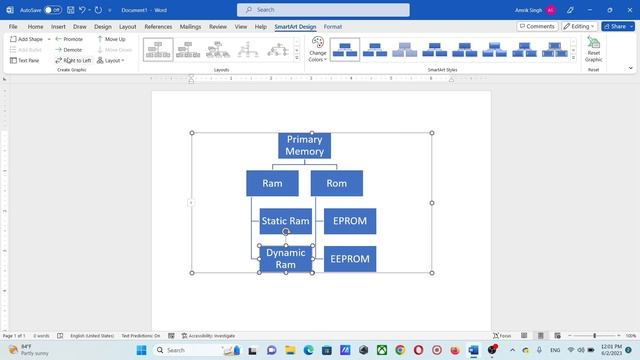Select the Static Ram shape

pyautogui.click(x=286, y=221)
